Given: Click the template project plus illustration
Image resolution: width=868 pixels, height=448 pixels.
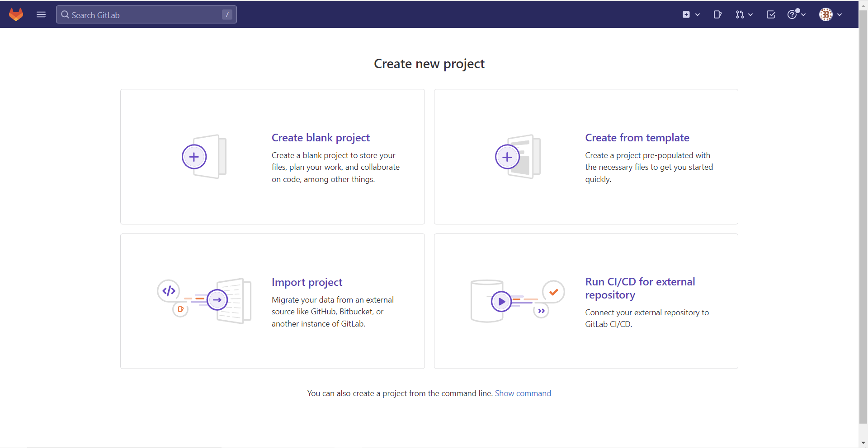Looking at the screenshot, I should point(507,157).
